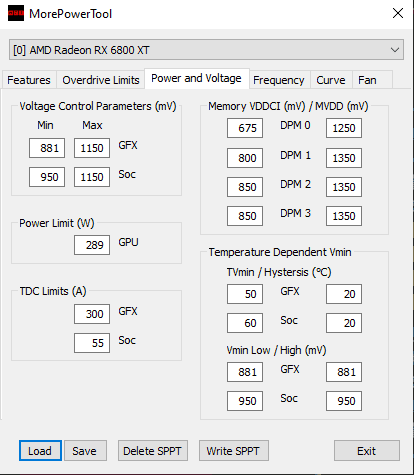
Task: Edit DPM 1 VDDCI field 800
Action: coord(245,158)
